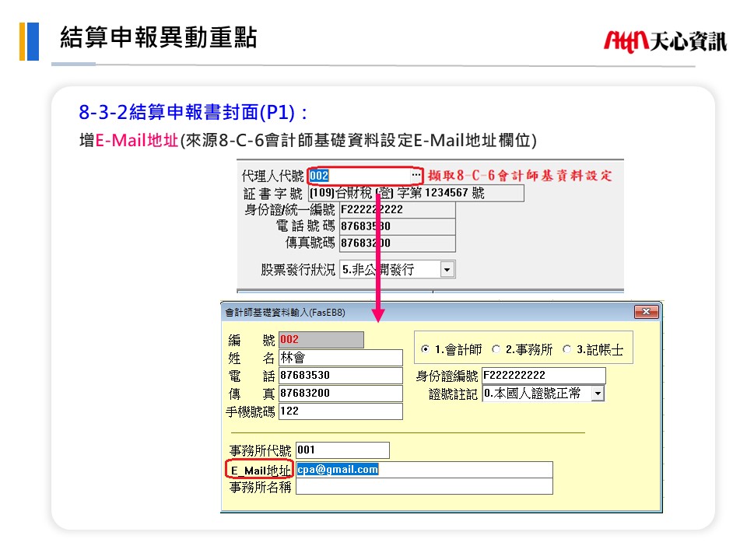Click the 身份證編號 field in accountant dialog
The height and width of the screenshot is (560, 747).
point(543,376)
